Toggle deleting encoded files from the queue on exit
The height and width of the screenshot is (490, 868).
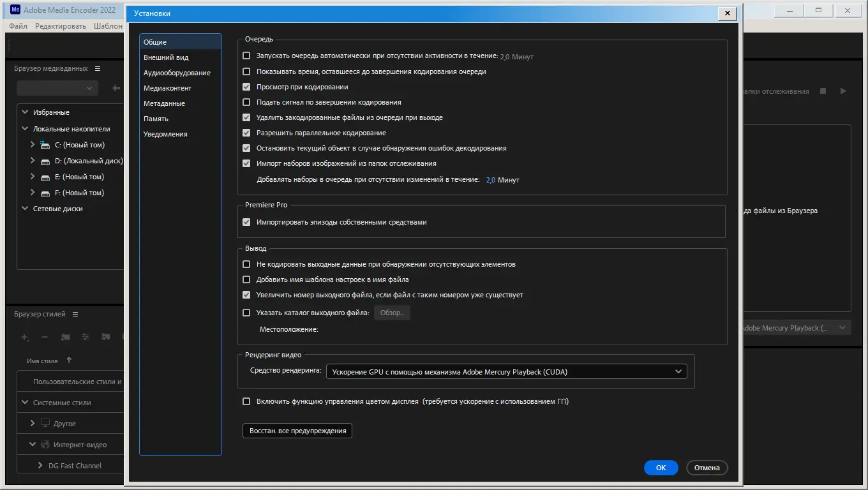point(246,117)
